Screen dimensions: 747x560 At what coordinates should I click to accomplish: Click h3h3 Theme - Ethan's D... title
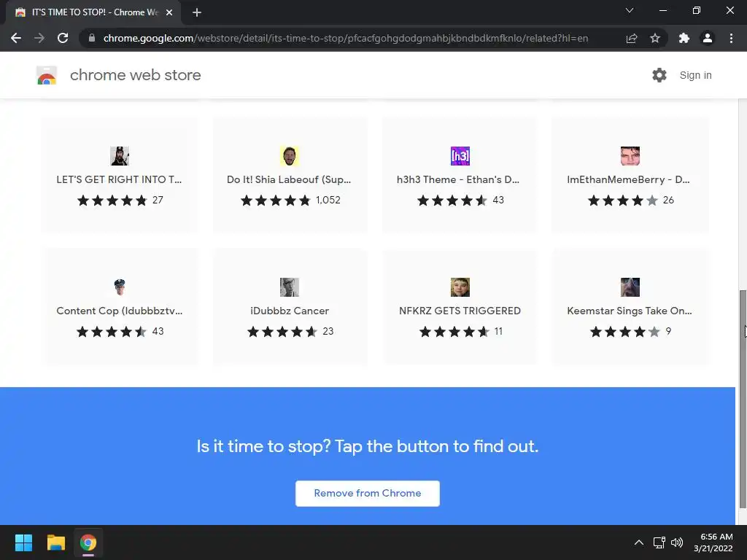pyautogui.click(x=458, y=179)
